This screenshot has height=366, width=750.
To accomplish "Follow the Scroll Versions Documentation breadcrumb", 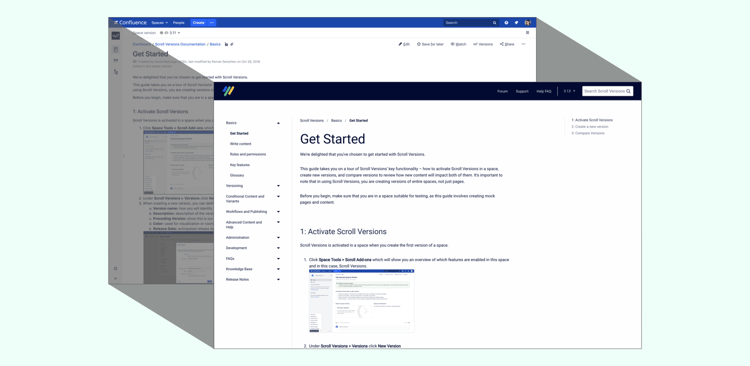I will coord(180,44).
